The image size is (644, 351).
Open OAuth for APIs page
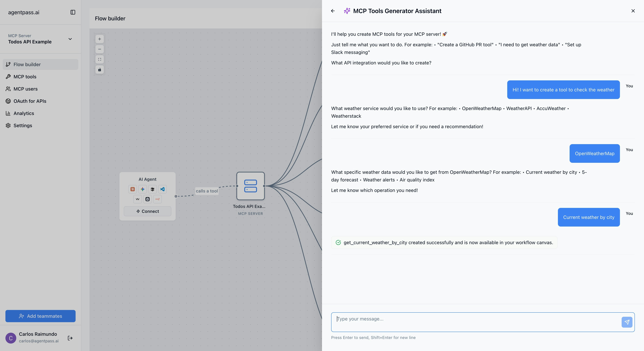coord(30,101)
